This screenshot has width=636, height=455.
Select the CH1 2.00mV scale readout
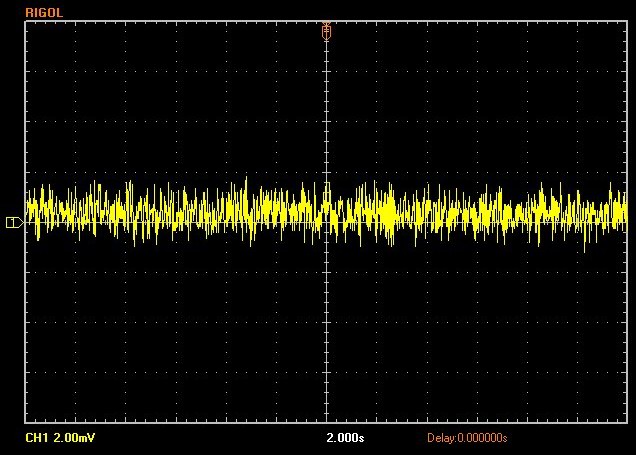pyautogui.click(x=60, y=438)
